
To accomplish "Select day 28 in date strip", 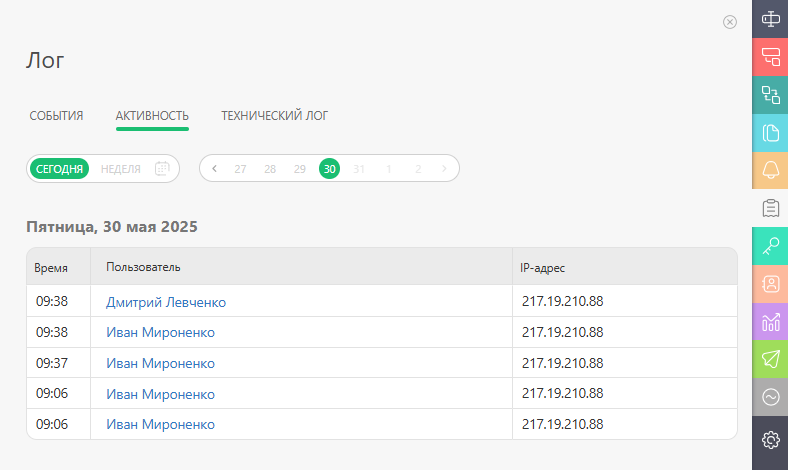I will click(x=270, y=169).
